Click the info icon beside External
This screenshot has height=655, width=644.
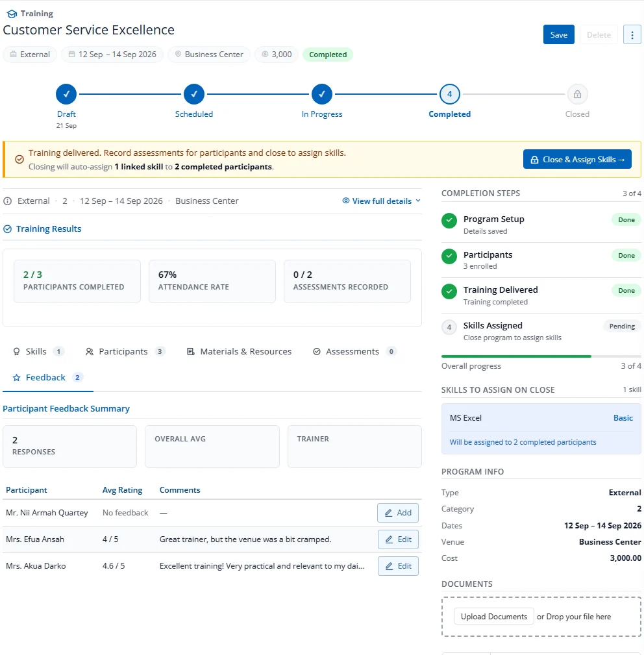[x=8, y=201]
